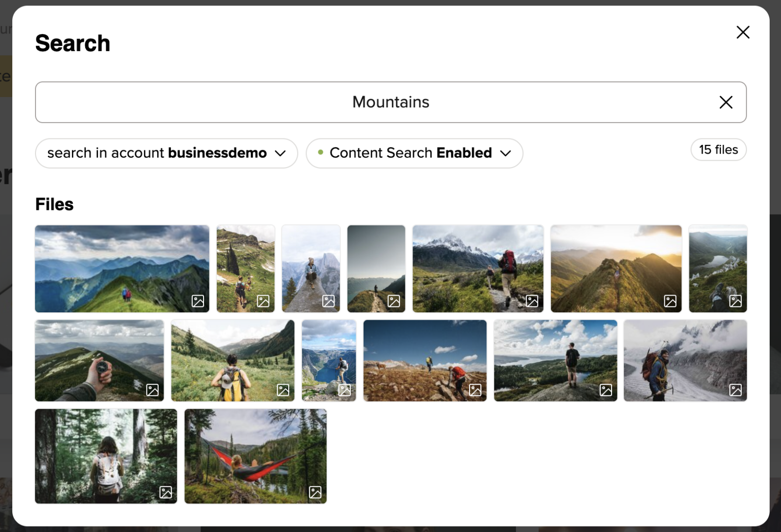Click image icon on hammock photo
This screenshot has width=781, height=532.
click(315, 492)
